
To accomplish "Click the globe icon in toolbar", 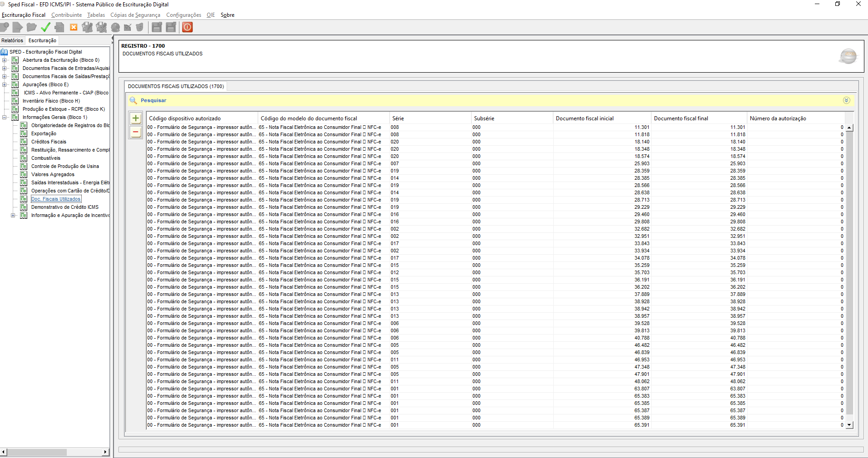I will tap(115, 27).
